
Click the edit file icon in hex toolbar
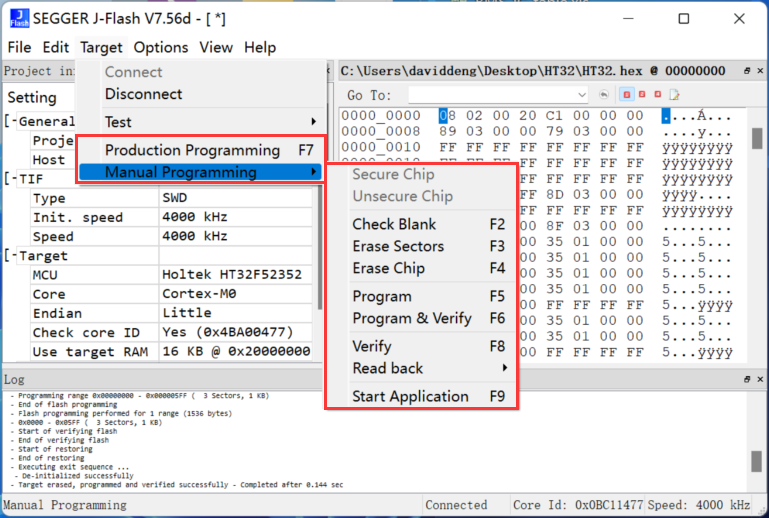(x=674, y=95)
